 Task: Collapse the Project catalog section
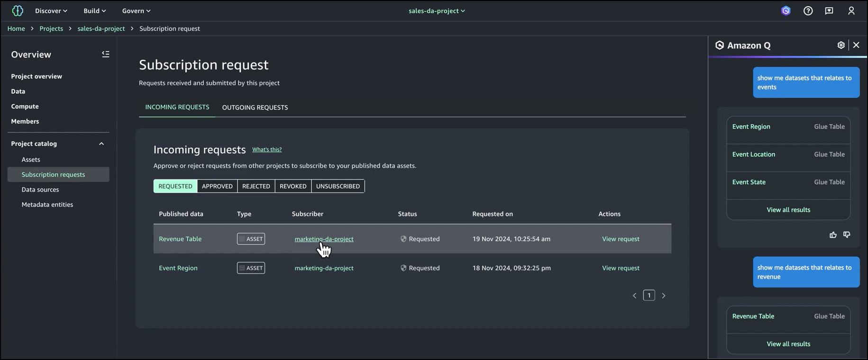click(101, 144)
